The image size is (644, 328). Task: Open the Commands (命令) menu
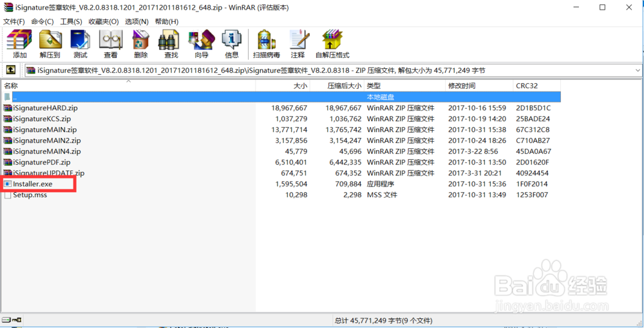[43, 21]
